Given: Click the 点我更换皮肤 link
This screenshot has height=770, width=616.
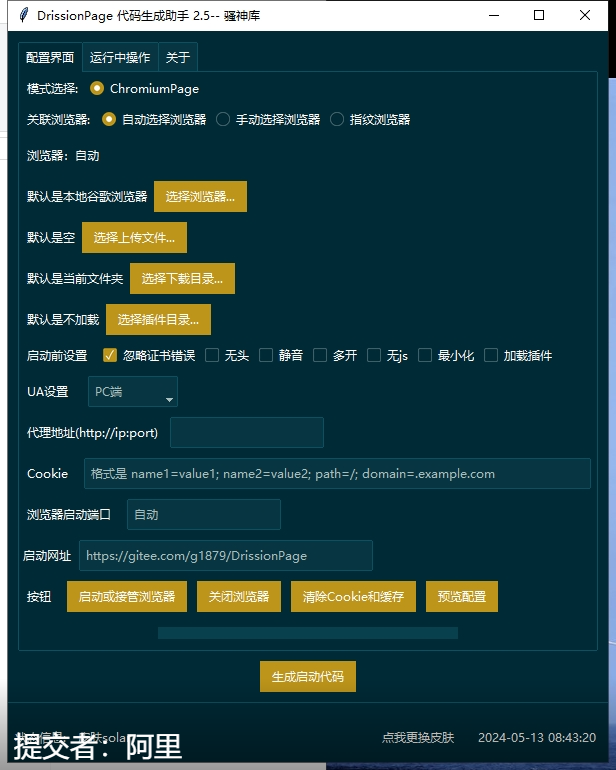Looking at the screenshot, I should [x=418, y=738].
